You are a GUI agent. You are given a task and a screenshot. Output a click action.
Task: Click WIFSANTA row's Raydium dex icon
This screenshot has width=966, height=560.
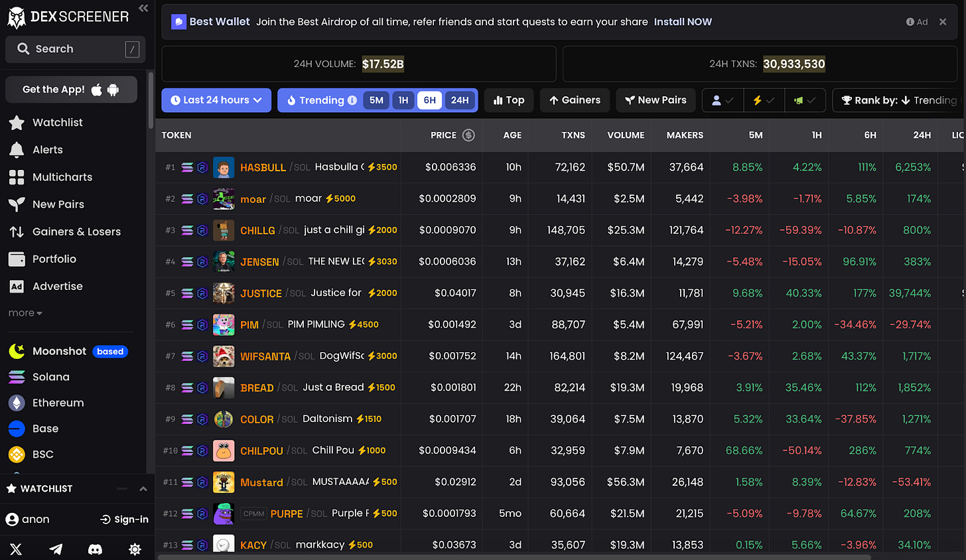pos(202,356)
